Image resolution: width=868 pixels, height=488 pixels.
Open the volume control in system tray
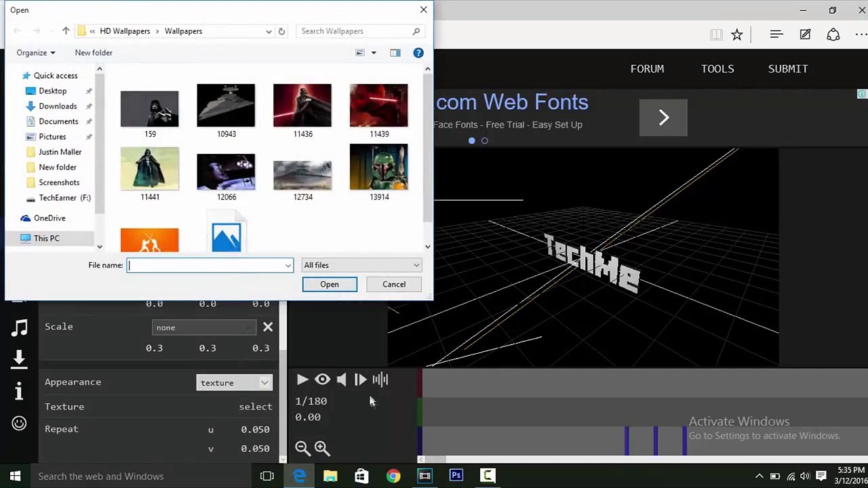(x=805, y=476)
